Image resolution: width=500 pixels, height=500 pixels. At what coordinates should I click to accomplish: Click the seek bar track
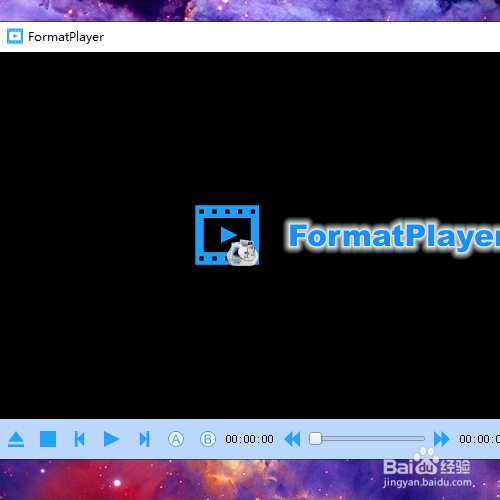[367, 439]
